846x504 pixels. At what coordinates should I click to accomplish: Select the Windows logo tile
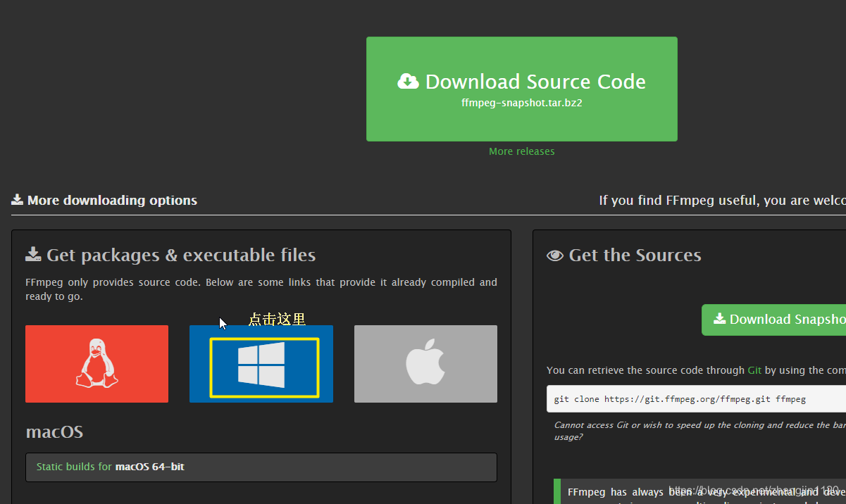point(261,364)
